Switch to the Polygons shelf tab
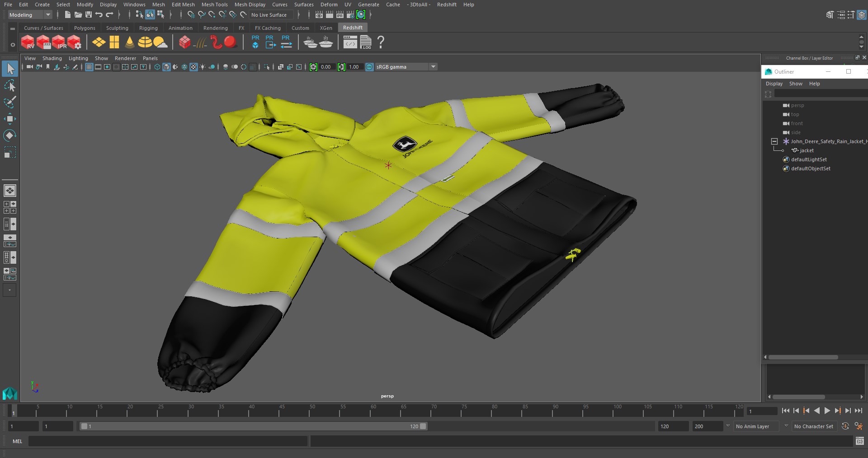The image size is (868, 458). point(85,28)
